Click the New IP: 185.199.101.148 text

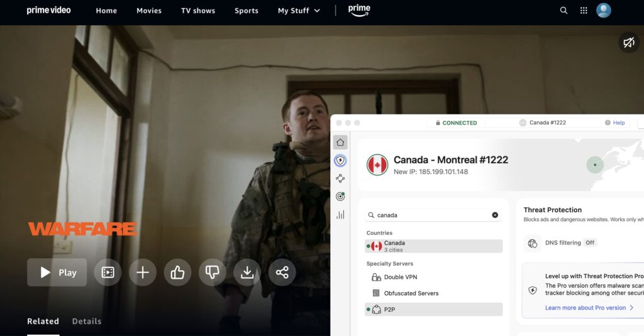click(430, 172)
